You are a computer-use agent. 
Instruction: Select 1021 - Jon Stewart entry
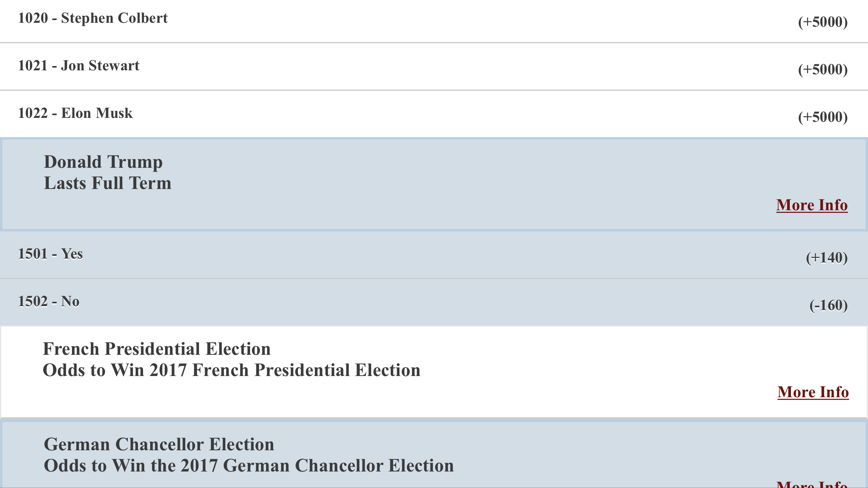pos(434,66)
